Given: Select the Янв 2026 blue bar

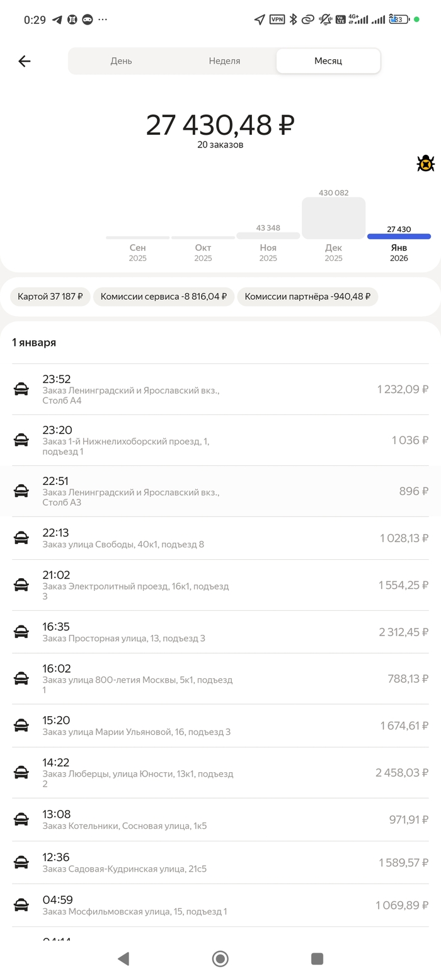Looking at the screenshot, I should [399, 237].
